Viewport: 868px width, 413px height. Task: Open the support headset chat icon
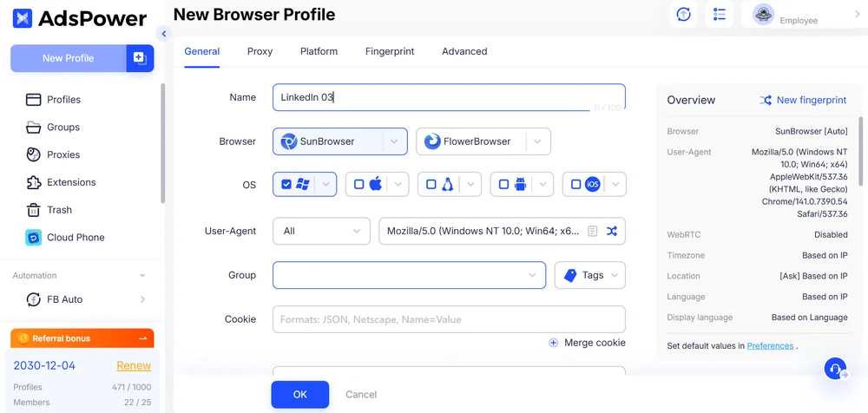[835, 369]
